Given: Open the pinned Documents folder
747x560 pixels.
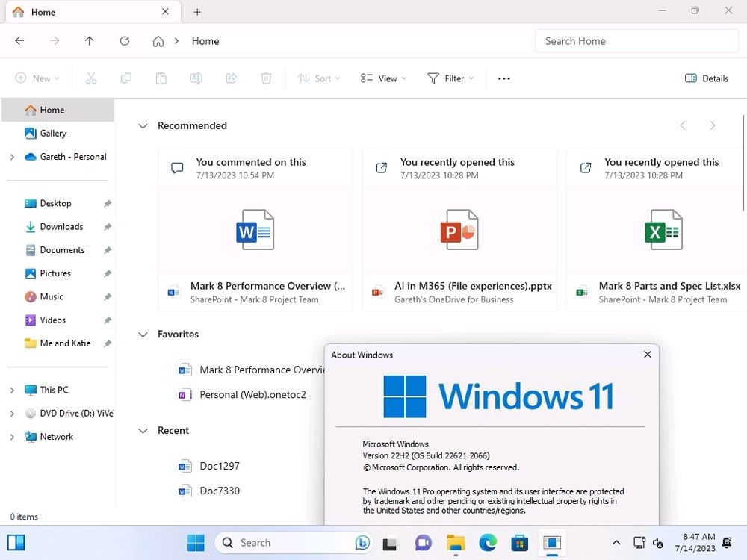Looking at the screenshot, I should (62, 250).
